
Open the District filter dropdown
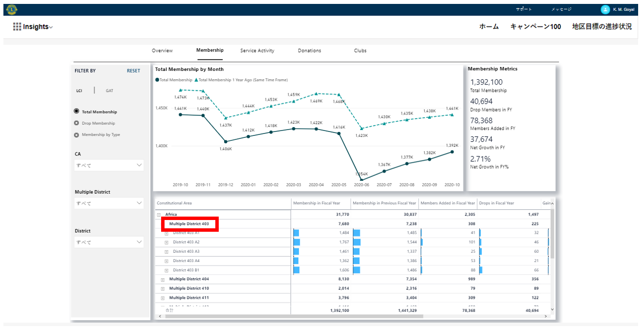[109, 242]
